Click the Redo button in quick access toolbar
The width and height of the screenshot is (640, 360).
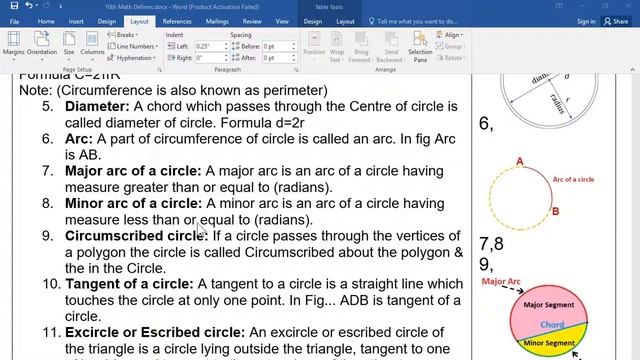pos(47,6)
